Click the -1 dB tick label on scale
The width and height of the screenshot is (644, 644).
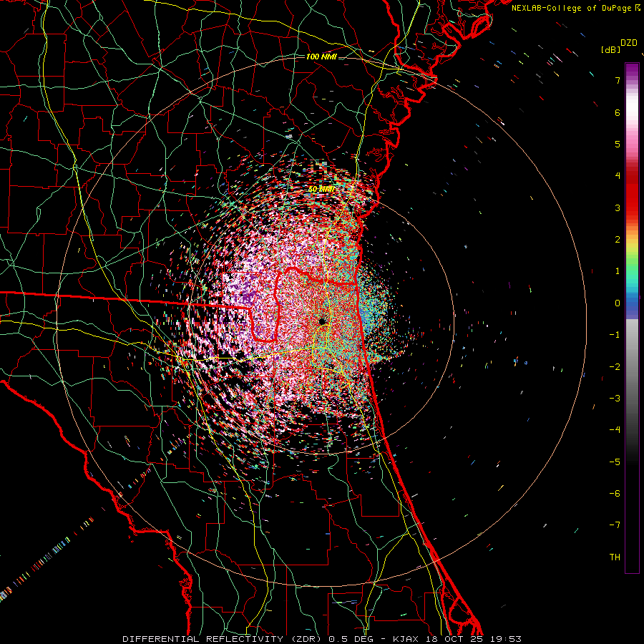pyautogui.click(x=615, y=335)
